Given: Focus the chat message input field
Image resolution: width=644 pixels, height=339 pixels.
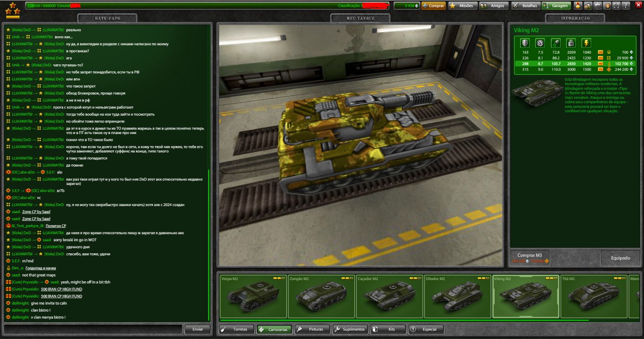Looking at the screenshot, I should pyautogui.click(x=93, y=329).
